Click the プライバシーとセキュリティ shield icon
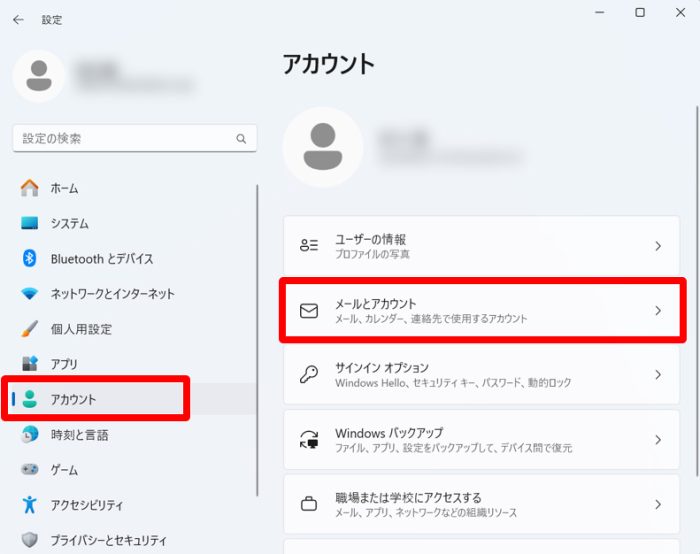This screenshot has width=700, height=554. tap(30, 540)
